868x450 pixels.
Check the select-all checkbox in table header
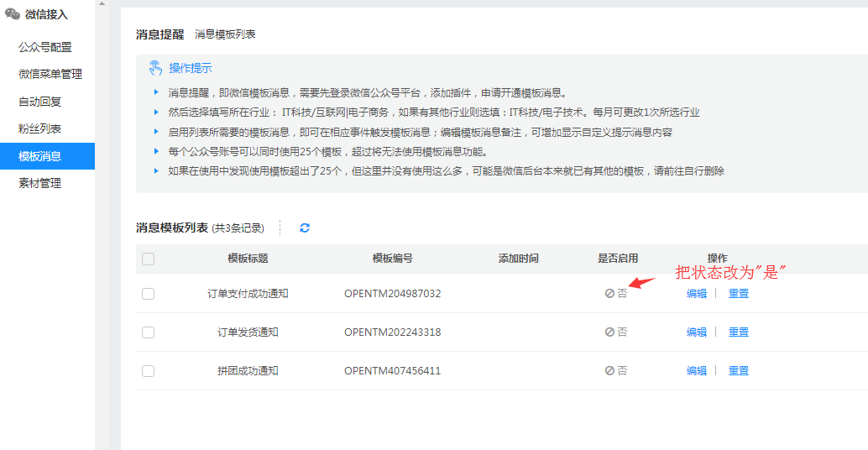coord(149,259)
